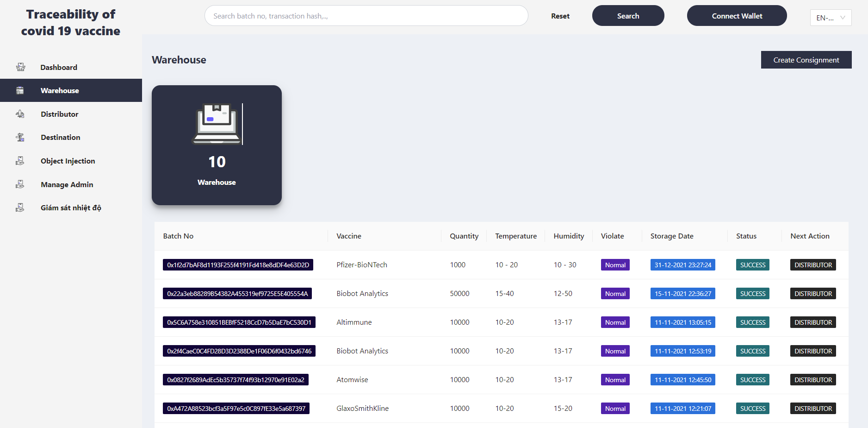
Task: Select the Warehouse menu item
Action: tap(71, 90)
